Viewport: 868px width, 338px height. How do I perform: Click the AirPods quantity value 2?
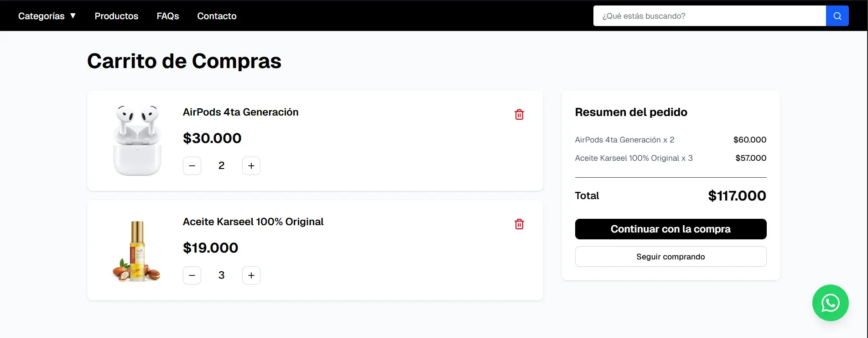(221, 166)
